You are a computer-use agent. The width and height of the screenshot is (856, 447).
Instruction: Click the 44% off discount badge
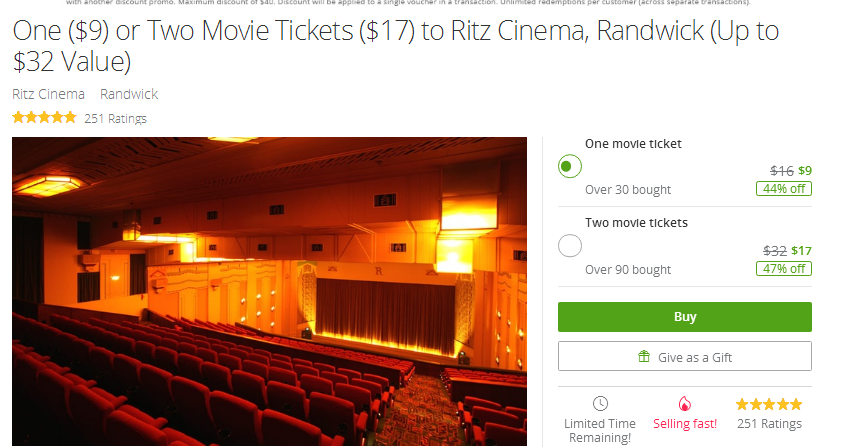pyautogui.click(x=783, y=189)
